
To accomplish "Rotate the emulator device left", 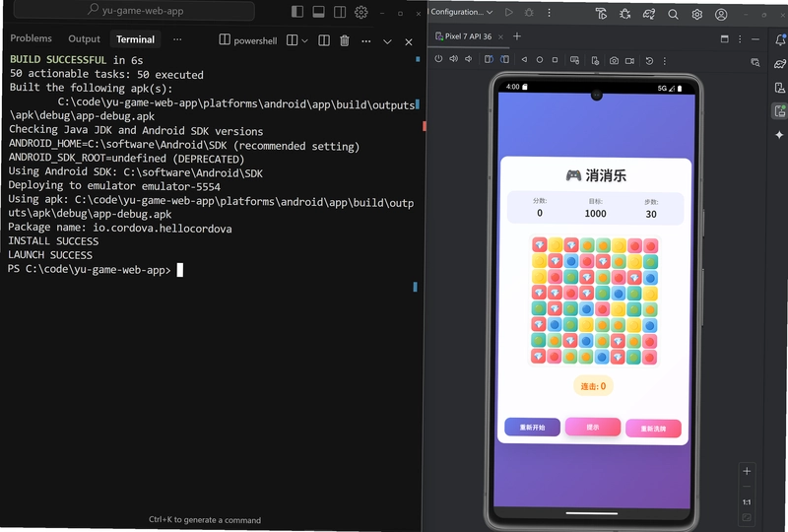I will pos(489,59).
